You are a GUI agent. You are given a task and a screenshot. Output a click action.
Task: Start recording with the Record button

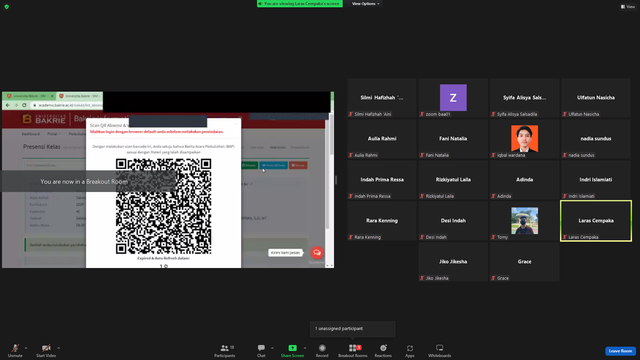[x=322, y=350]
